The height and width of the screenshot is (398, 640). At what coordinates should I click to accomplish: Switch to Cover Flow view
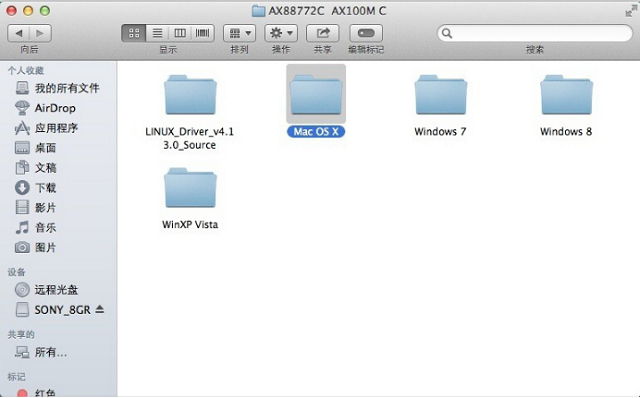click(203, 33)
